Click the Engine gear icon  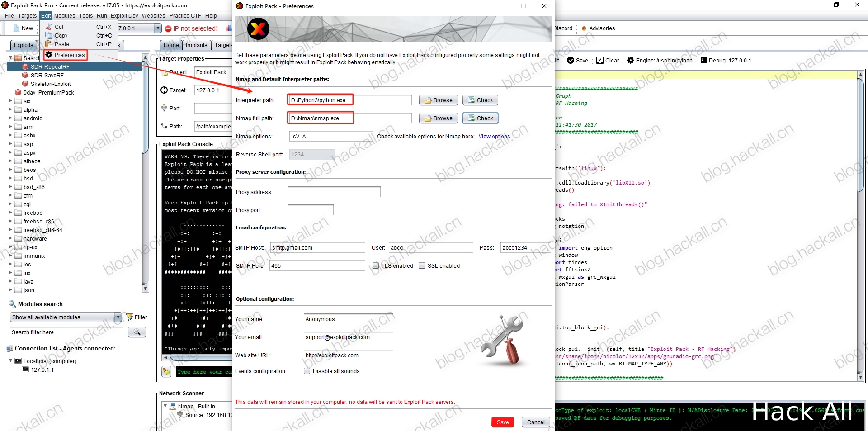[631, 60]
